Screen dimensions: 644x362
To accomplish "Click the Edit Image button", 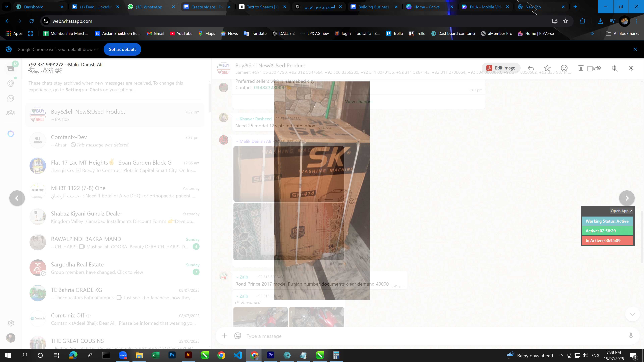I will (501, 68).
